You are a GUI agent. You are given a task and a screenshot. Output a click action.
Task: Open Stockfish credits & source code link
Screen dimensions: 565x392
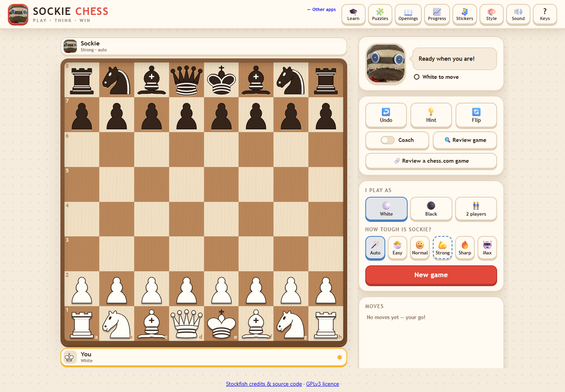coord(264,384)
